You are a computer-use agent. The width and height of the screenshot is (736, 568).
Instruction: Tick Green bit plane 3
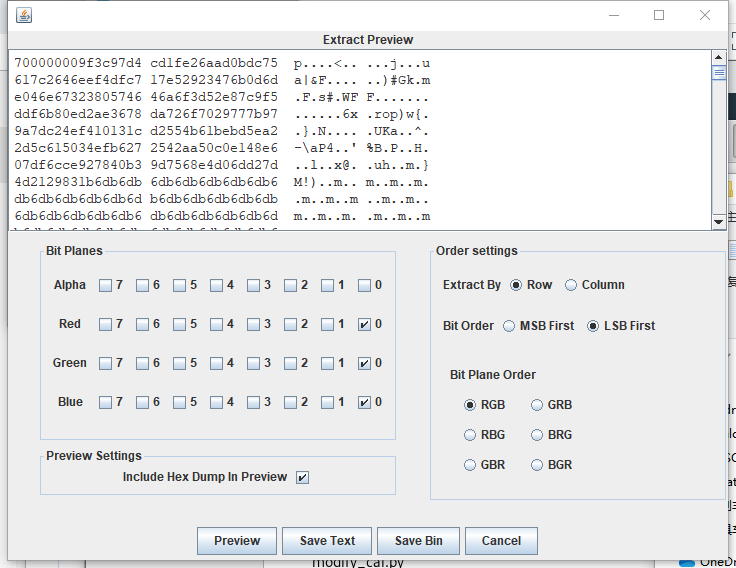tap(253, 363)
